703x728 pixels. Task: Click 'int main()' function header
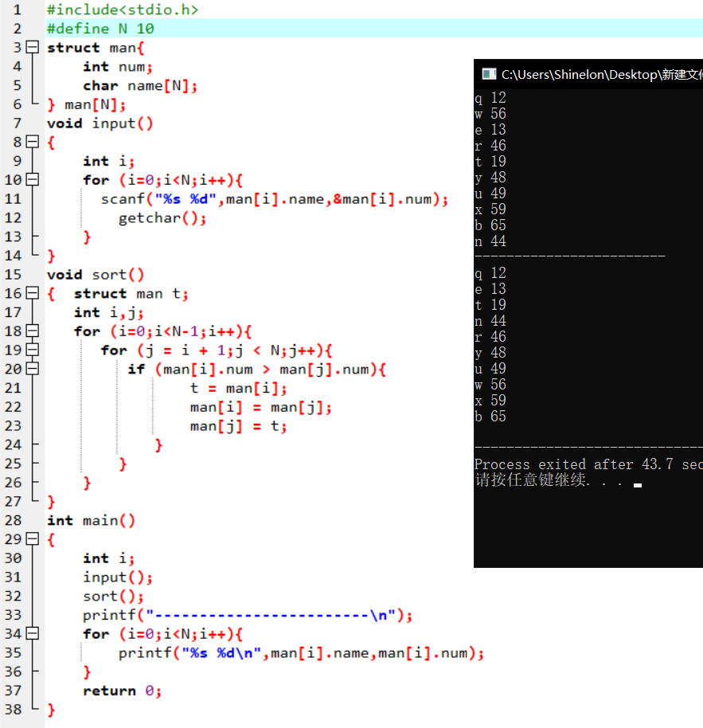pos(91,520)
